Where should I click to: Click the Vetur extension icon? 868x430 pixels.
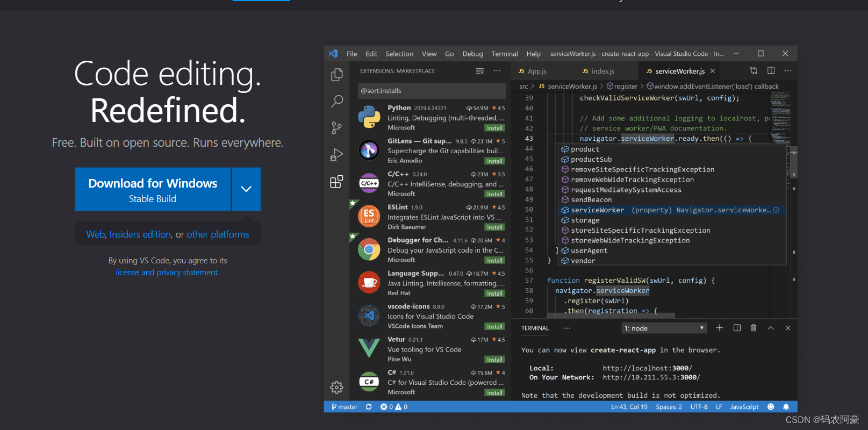pos(369,349)
